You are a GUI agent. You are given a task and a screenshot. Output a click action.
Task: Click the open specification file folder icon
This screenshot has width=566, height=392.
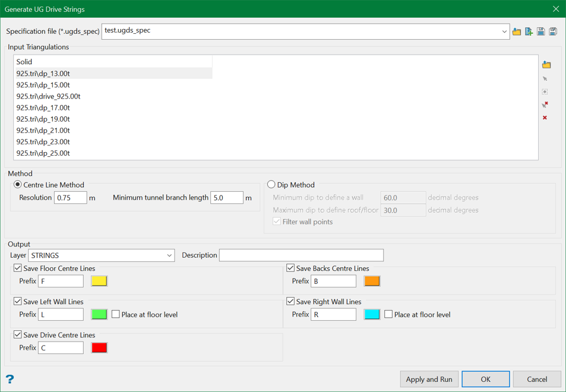point(517,31)
